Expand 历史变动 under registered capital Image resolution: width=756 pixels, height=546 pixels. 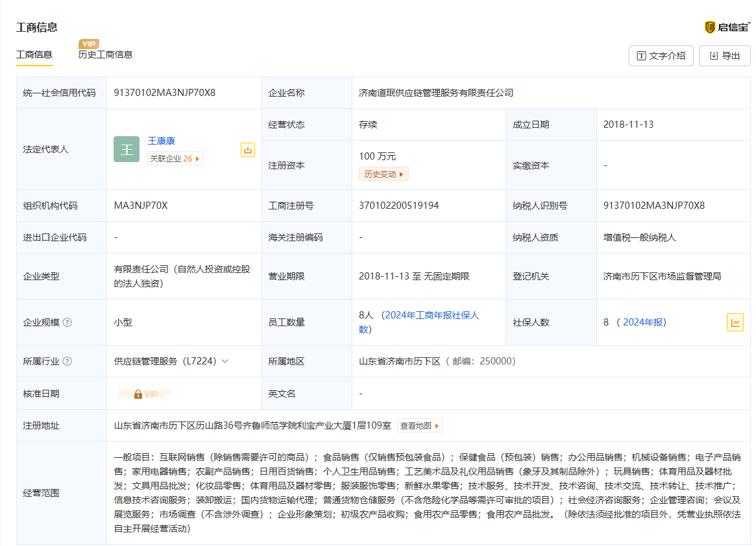click(384, 174)
